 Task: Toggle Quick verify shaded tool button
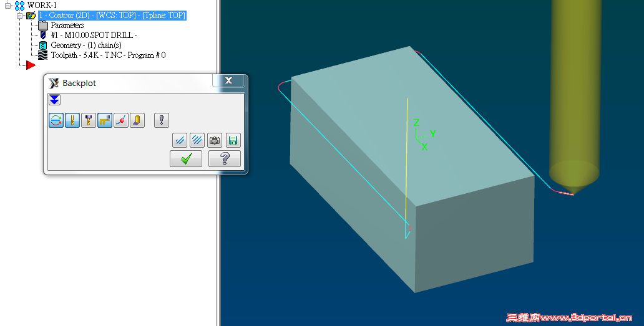click(x=137, y=120)
